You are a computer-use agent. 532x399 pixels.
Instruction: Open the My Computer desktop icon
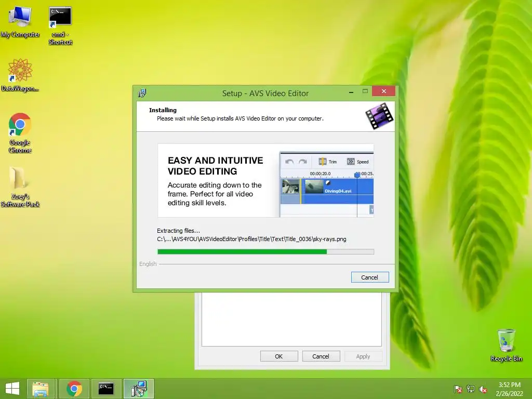20,22
